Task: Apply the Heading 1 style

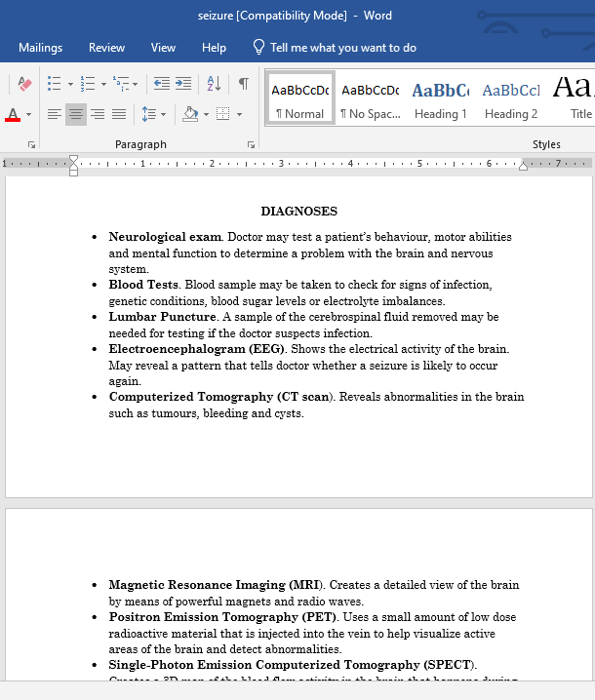Action: point(441,97)
